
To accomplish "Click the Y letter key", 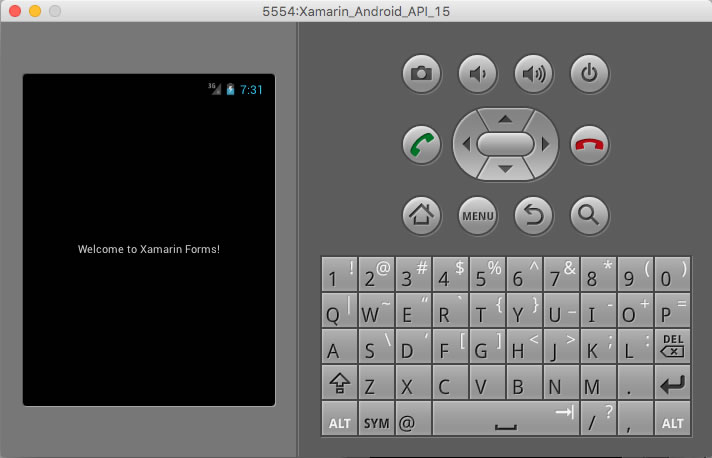I will point(524,310).
